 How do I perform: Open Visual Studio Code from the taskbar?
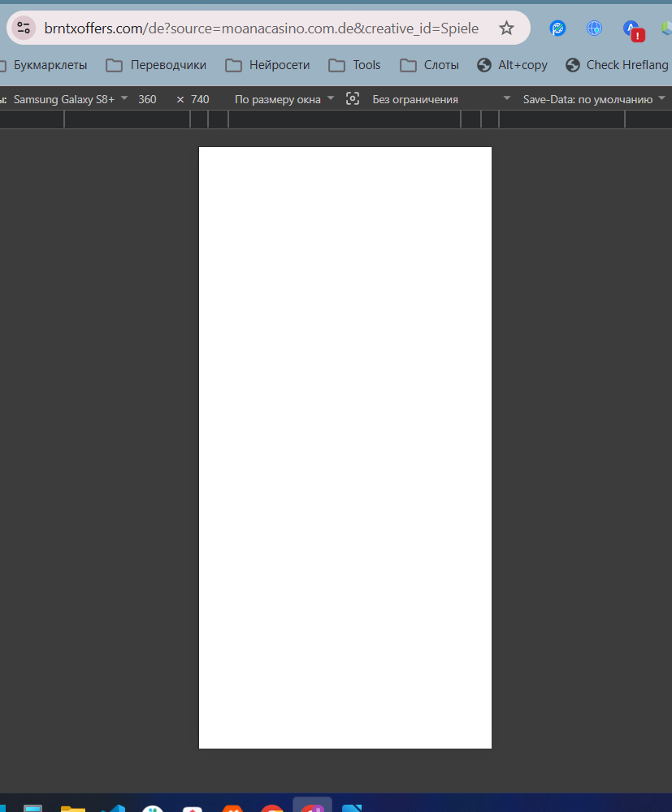click(113, 808)
